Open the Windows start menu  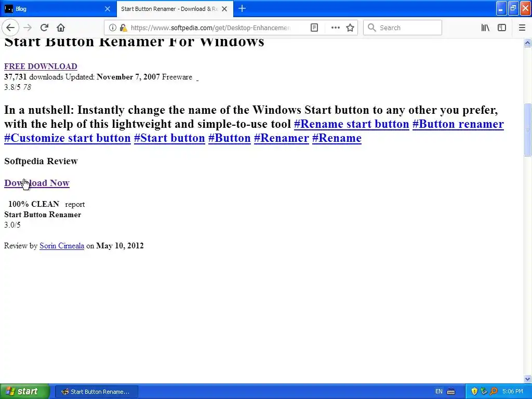pos(25,391)
